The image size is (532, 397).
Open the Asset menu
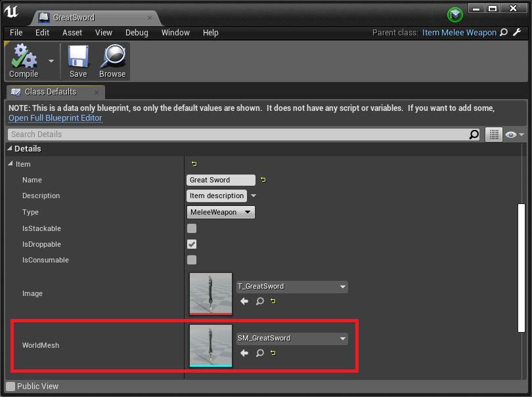coord(72,33)
